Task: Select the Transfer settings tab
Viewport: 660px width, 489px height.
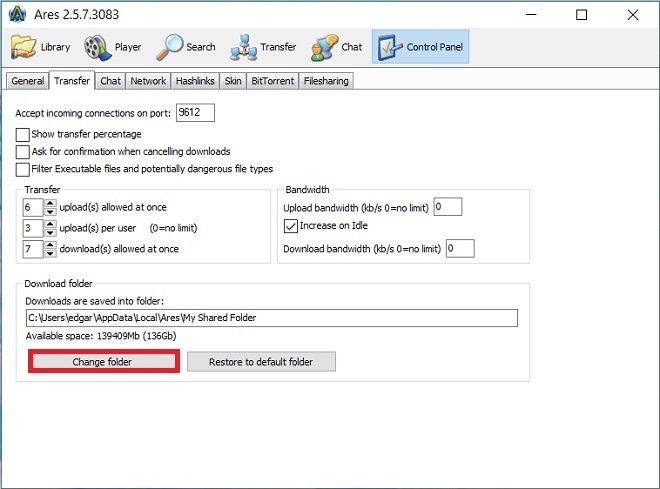Action: pyautogui.click(x=72, y=80)
